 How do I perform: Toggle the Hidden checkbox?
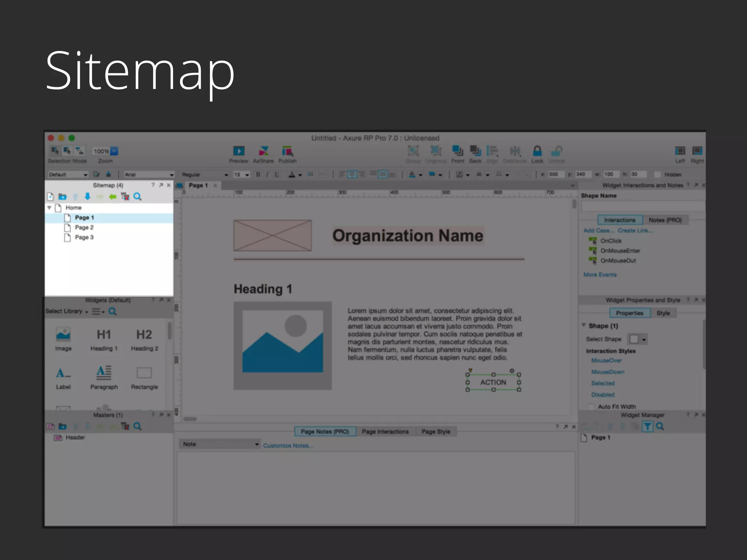tap(658, 175)
